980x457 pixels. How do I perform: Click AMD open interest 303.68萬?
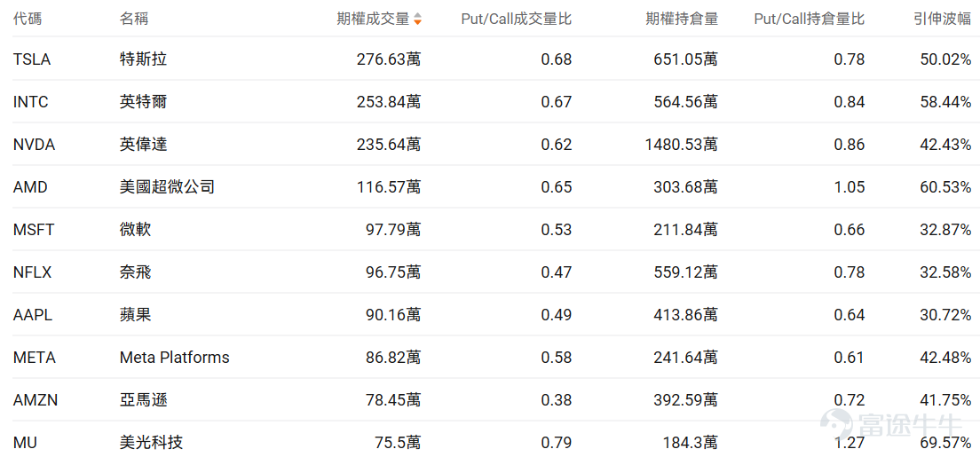tap(686, 187)
